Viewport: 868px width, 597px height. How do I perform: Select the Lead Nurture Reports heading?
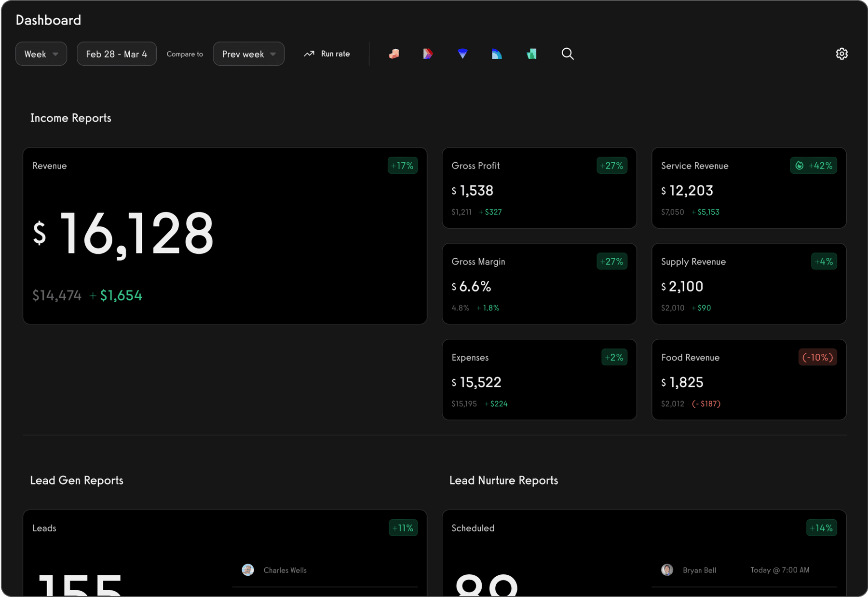(x=503, y=480)
